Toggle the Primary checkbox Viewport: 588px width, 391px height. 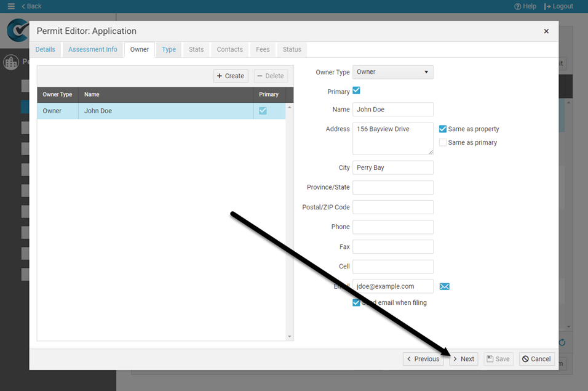pos(356,91)
